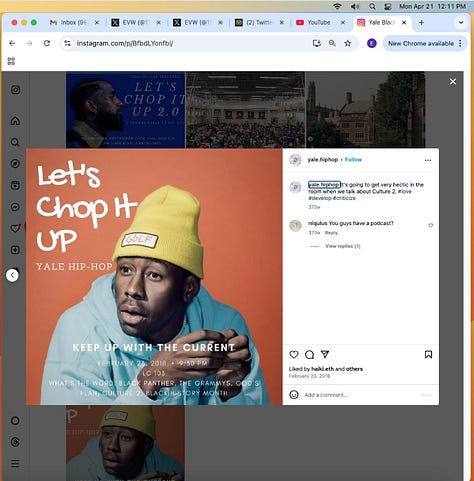Click yale.hiphop username in caption
The image size is (474, 481).
324,185
